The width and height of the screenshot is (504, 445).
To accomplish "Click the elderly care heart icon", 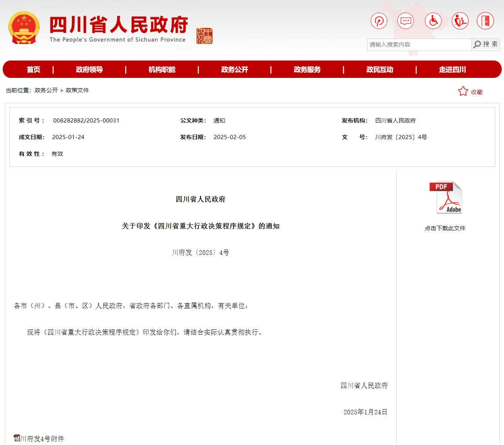I will 460,21.
